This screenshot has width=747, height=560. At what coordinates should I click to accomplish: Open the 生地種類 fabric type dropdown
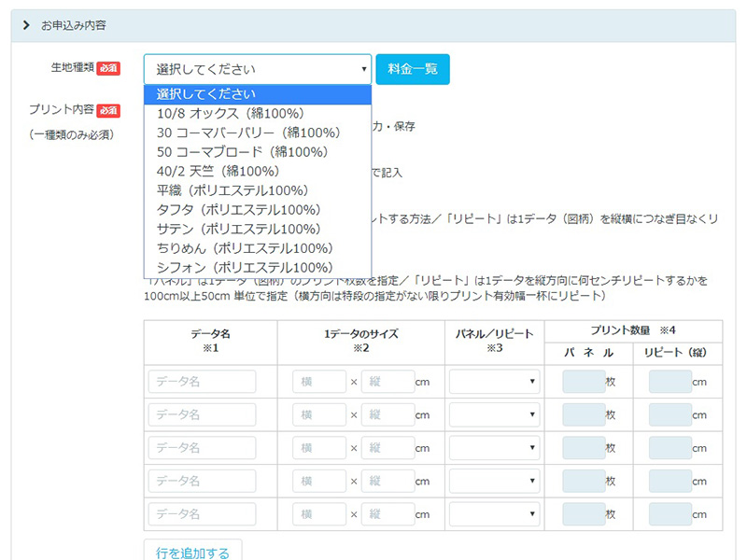click(x=257, y=69)
